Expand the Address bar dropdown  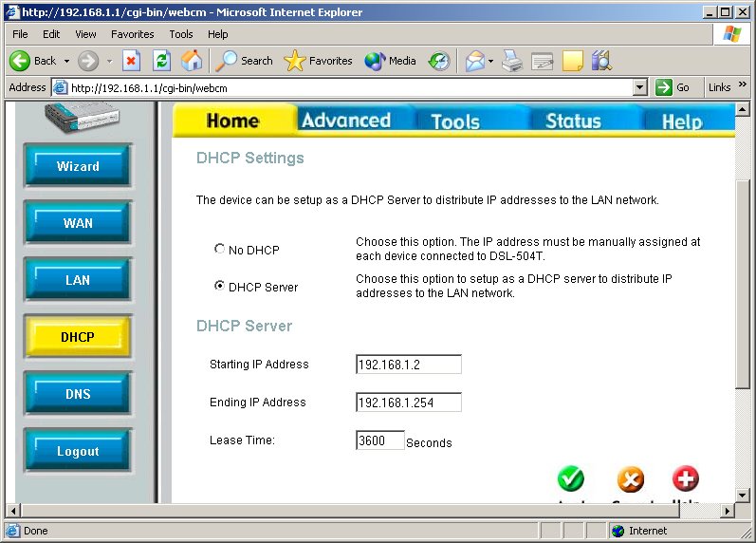point(640,88)
